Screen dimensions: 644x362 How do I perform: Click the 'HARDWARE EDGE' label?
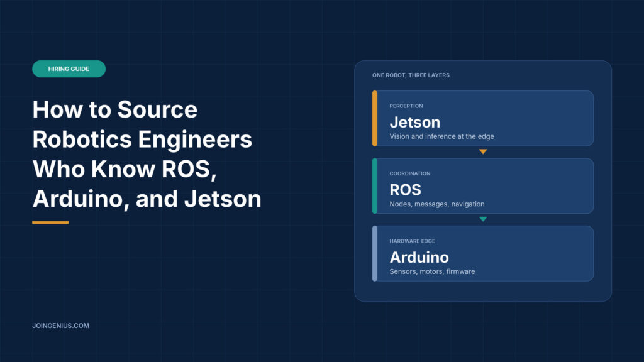pos(413,241)
